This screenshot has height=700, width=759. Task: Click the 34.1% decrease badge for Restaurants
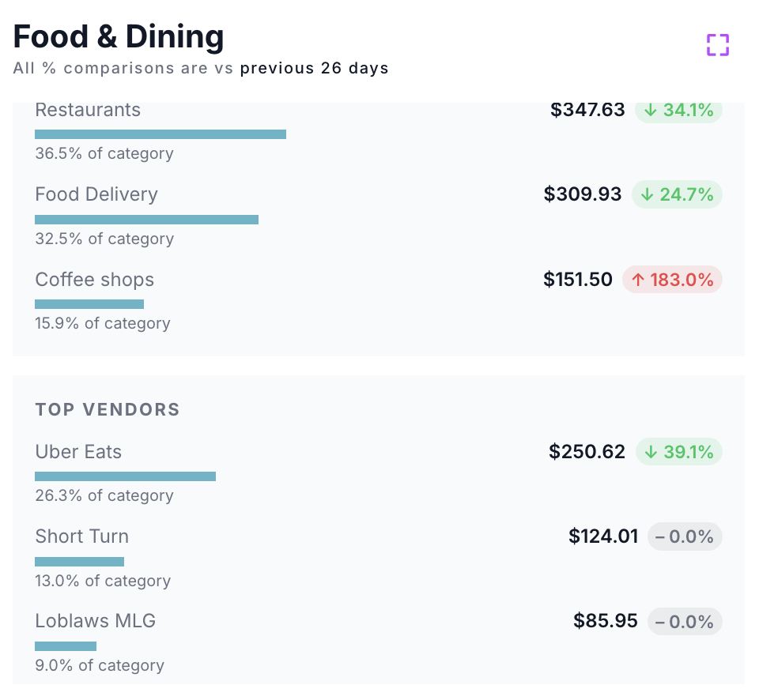coord(678,110)
